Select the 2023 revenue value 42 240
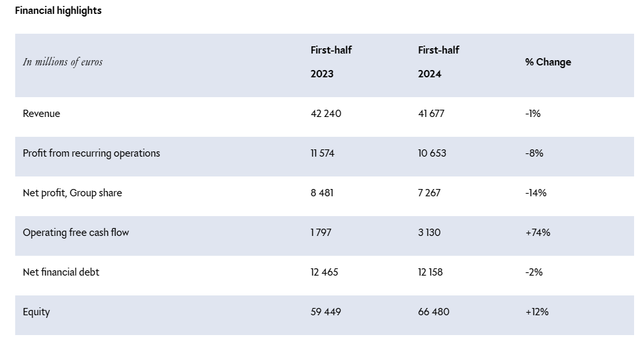 tap(326, 114)
